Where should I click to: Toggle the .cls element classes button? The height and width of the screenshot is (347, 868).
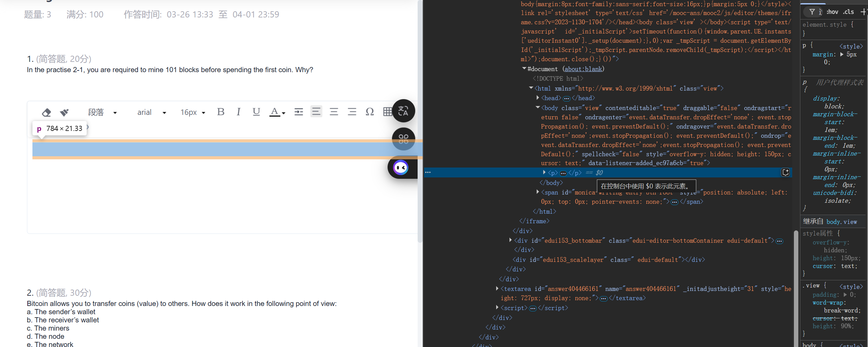849,12
